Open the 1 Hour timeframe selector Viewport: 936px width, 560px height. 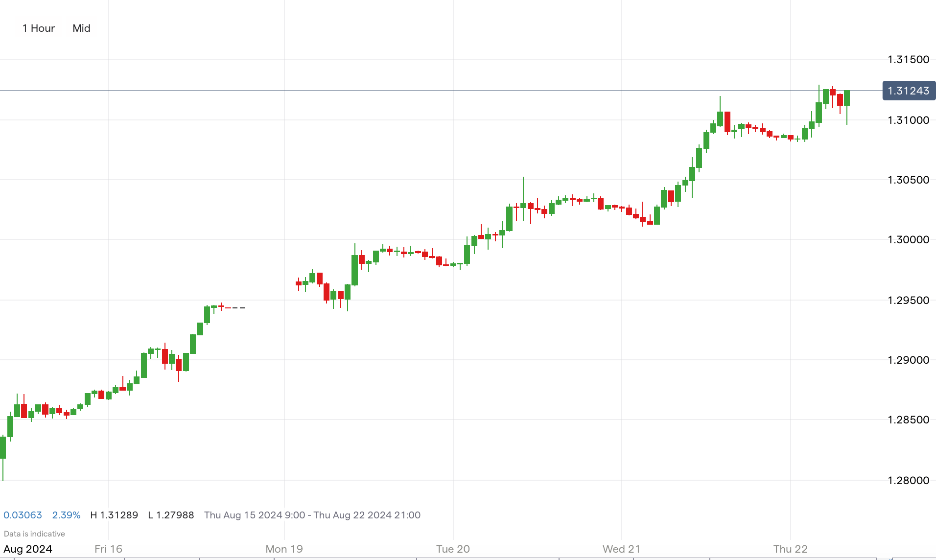(x=39, y=28)
